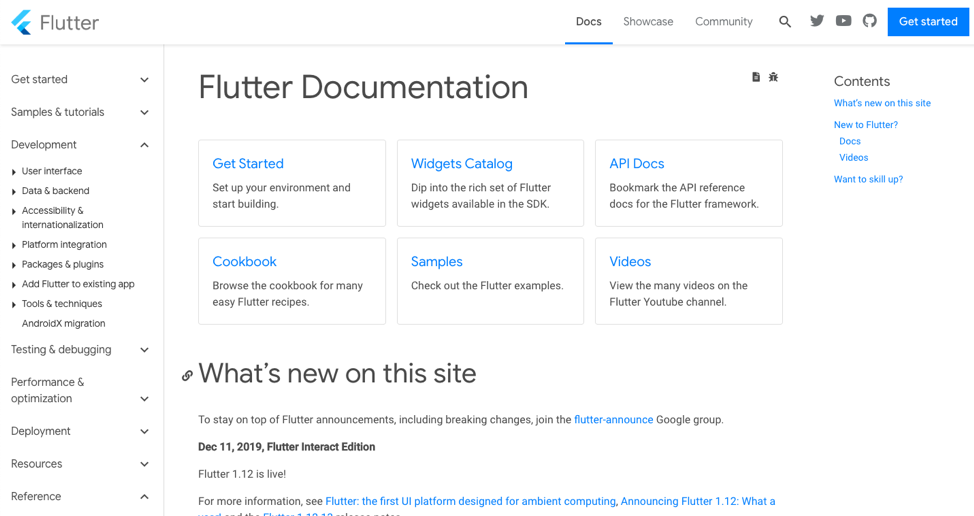
Task: Click the view page source icon
Action: (756, 77)
